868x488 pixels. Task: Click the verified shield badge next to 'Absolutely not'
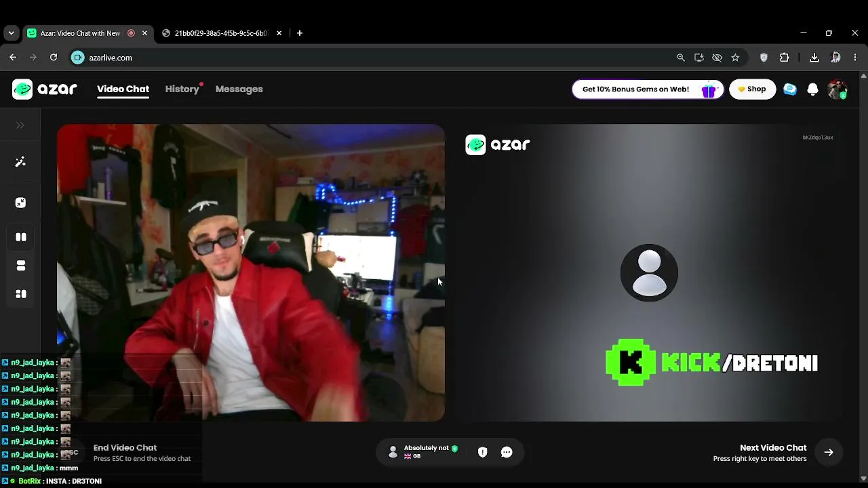coord(454,448)
